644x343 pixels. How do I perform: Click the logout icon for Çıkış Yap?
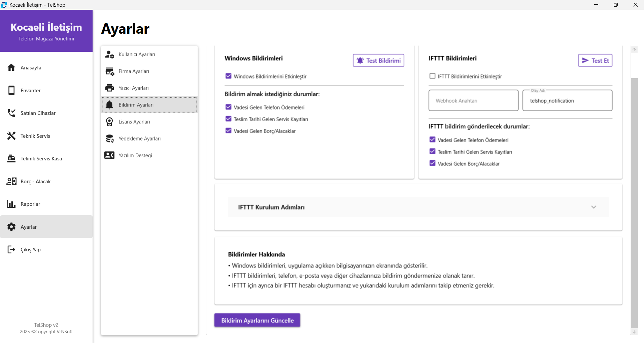coord(11,249)
